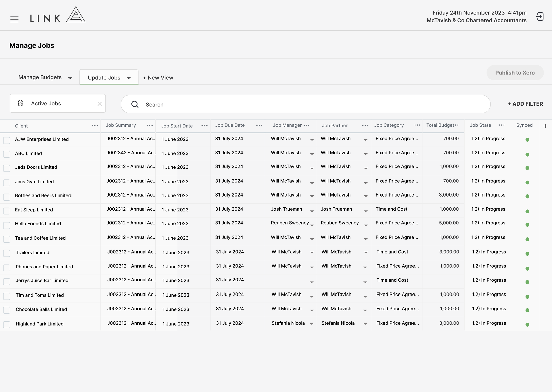This screenshot has height=392, width=552.
Task: Select the Hello Friends Limited checkbox
Action: pos(7,225)
